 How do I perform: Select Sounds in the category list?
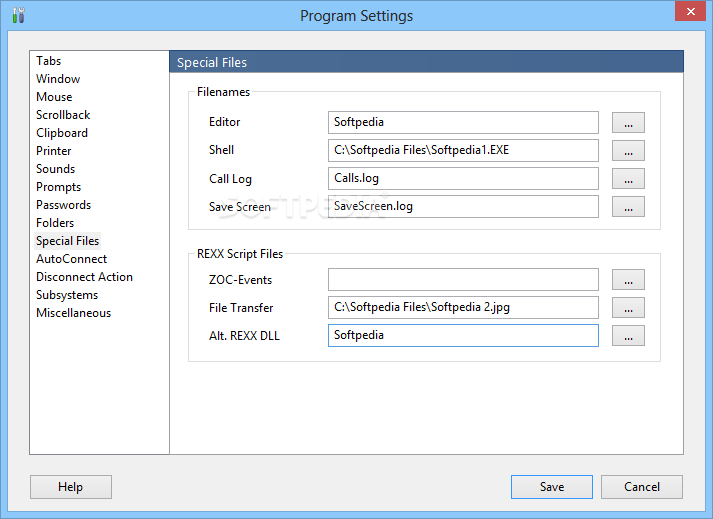tap(55, 169)
